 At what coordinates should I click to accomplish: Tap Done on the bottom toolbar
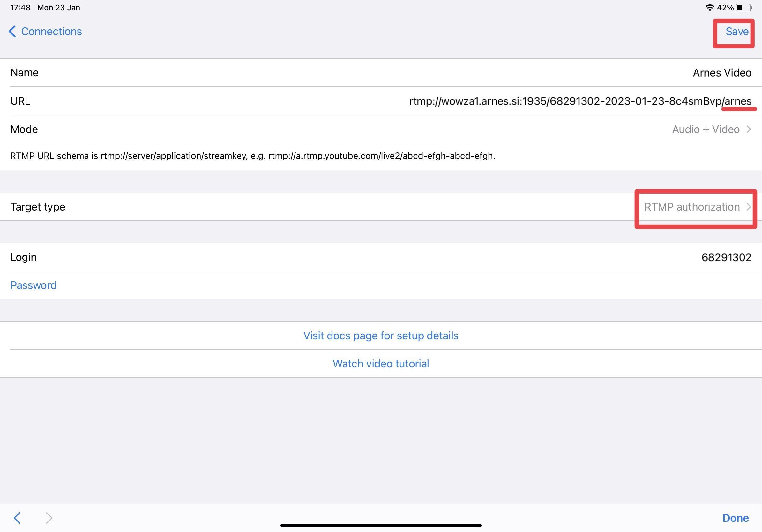click(x=736, y=518)
